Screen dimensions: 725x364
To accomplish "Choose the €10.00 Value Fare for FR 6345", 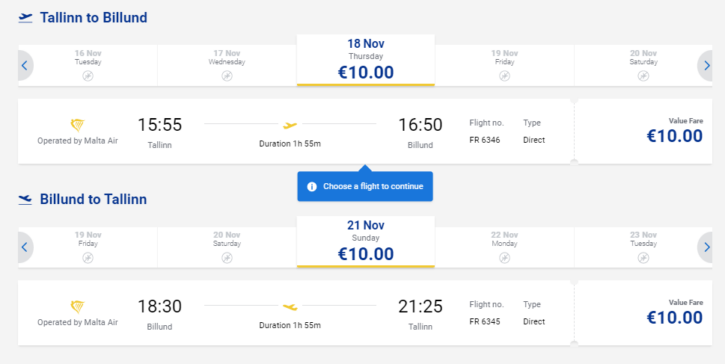I will pos(644,313).
